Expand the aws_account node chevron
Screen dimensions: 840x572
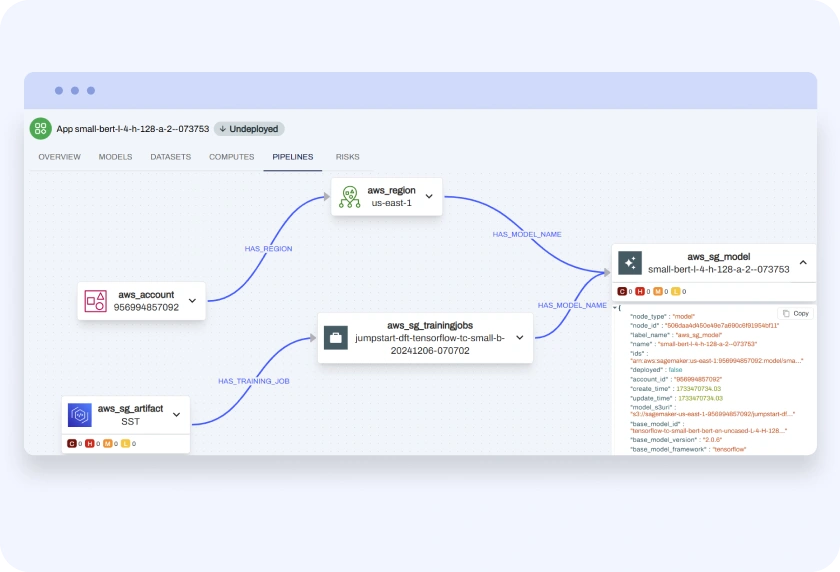pos(192,301)
